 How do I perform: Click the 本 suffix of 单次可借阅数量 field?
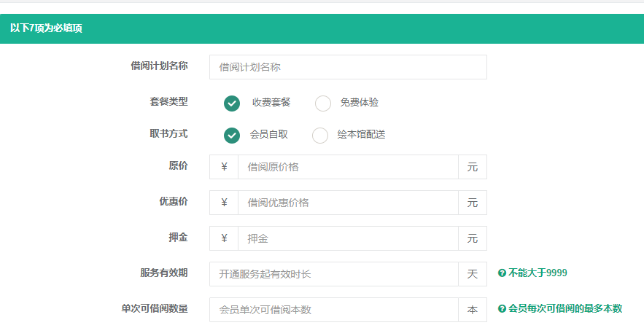click(x=473, y=310)
